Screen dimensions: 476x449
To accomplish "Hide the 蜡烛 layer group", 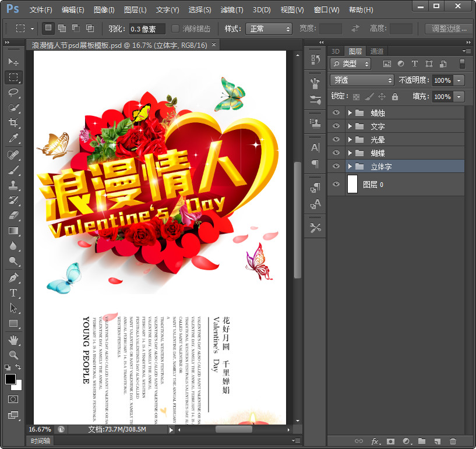I will tap(336, 113).
